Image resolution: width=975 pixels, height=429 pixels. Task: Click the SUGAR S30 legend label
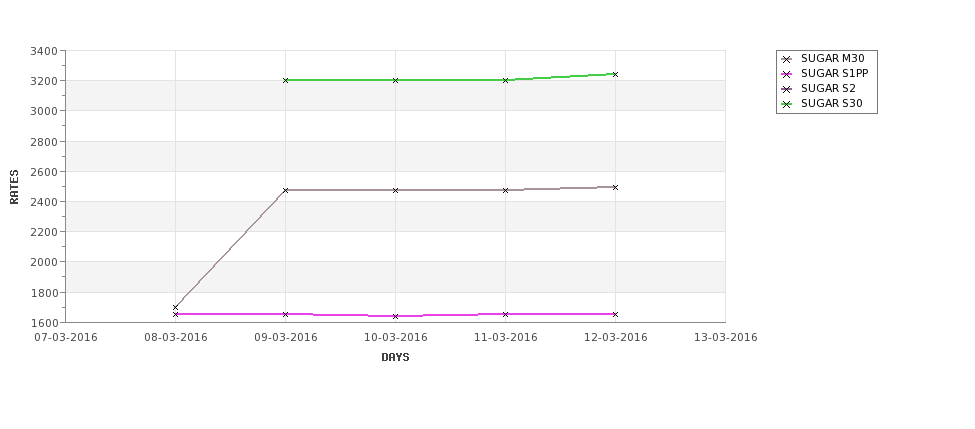point(831,104)
